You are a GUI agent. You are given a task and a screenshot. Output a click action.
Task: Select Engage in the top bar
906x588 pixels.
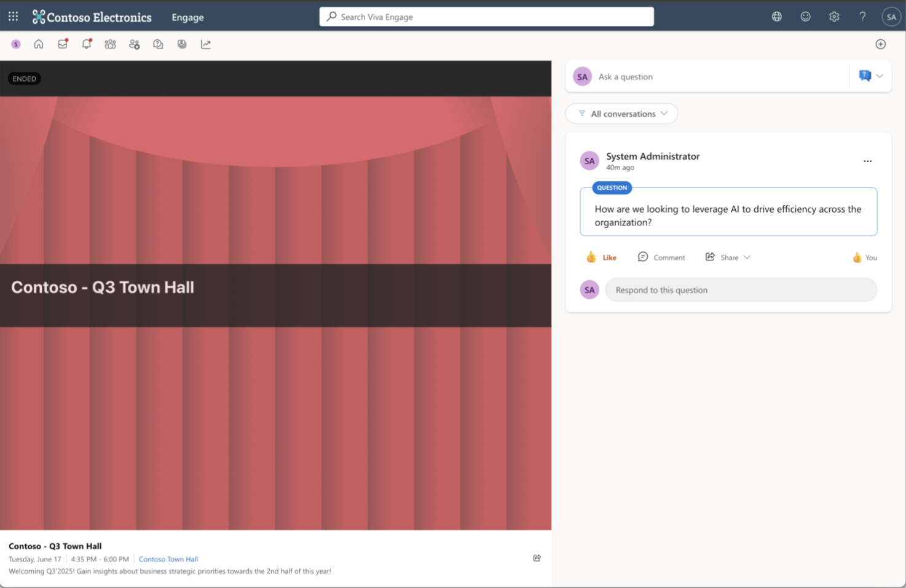coord(187,17)
